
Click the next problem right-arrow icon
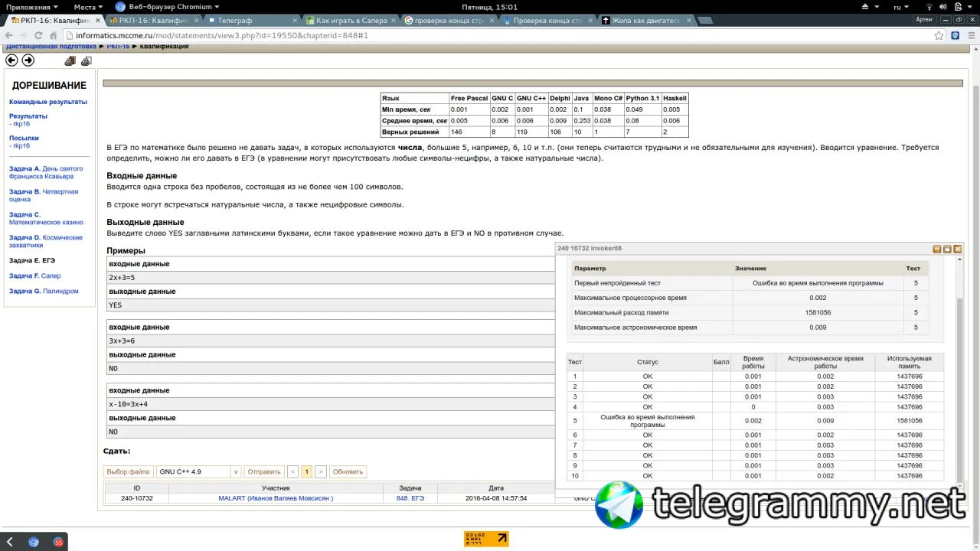coord(28,60)
